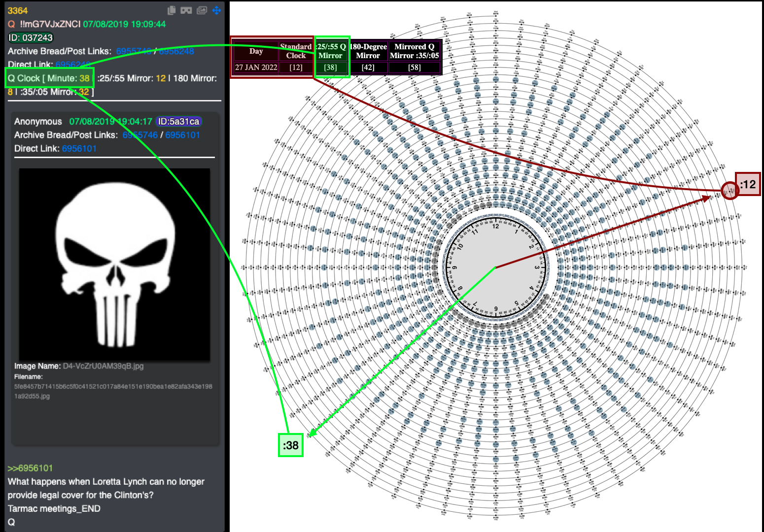
Task: Click the 'Standard Clock' table header
Action: (x=296, y=51)
